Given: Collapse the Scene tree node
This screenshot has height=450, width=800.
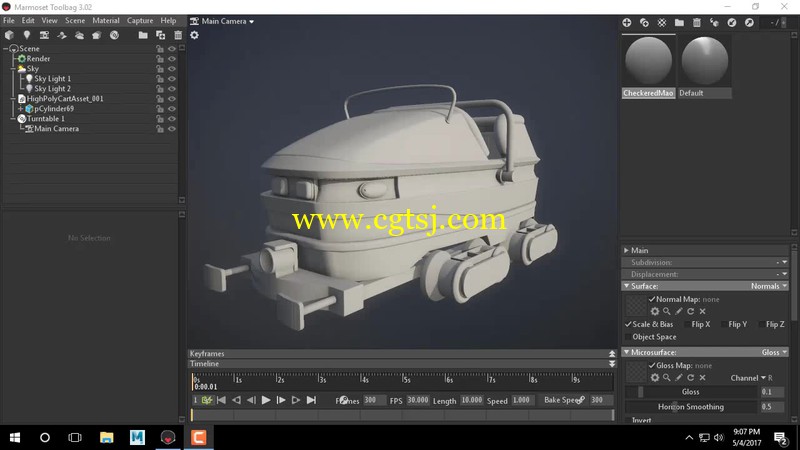Looking at the screenshot, I should tap(6, 48).
